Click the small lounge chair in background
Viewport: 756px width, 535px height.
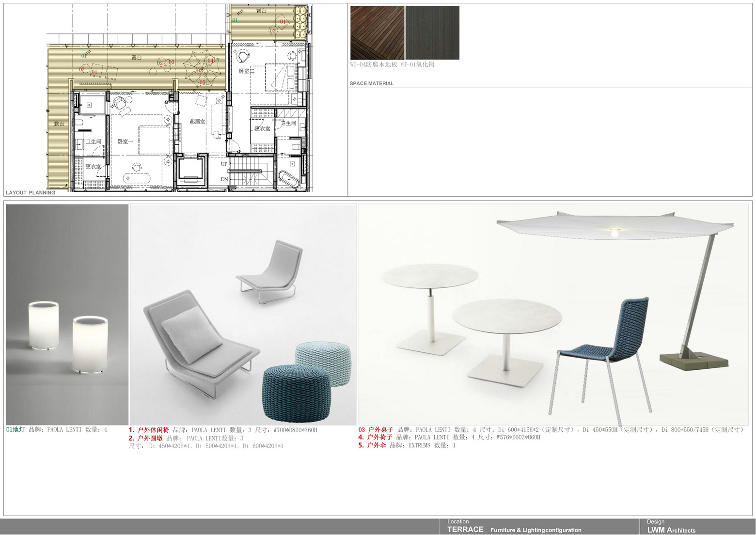(272, 271)
